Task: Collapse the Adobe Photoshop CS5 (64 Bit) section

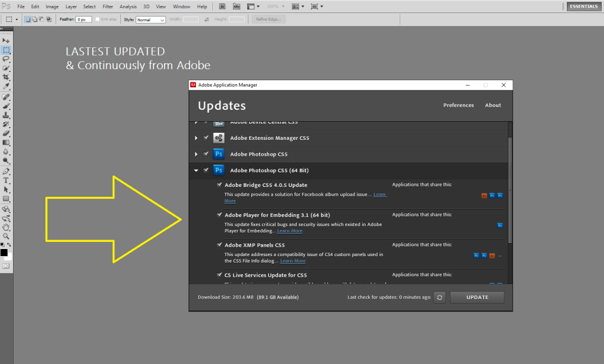Action: pyautogui.click(x=196, y=170)
